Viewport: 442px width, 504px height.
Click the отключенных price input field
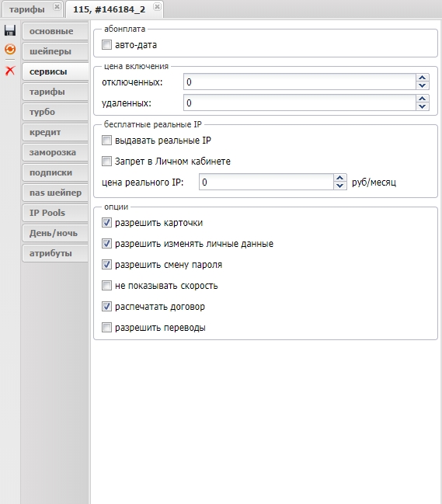coord(300,82)
